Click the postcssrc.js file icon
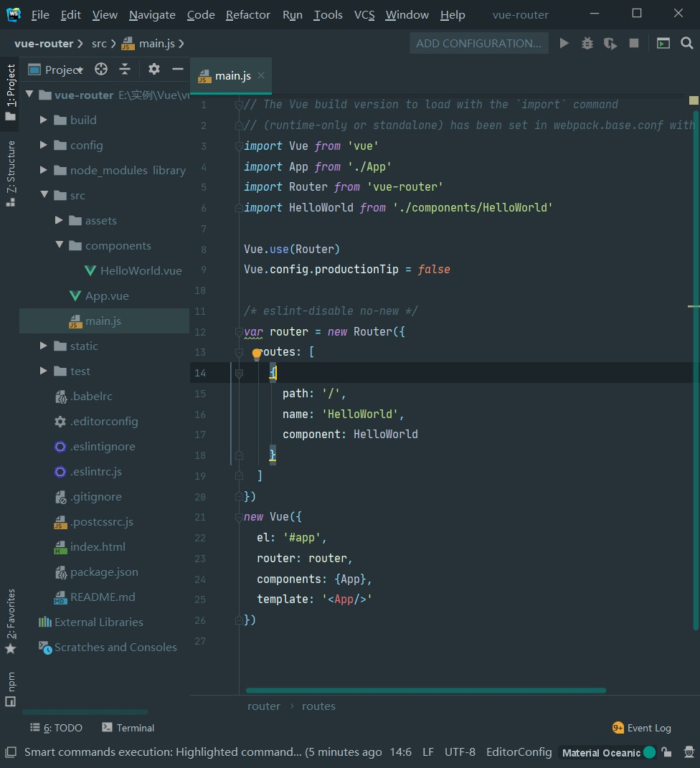 tap(60, 522)
